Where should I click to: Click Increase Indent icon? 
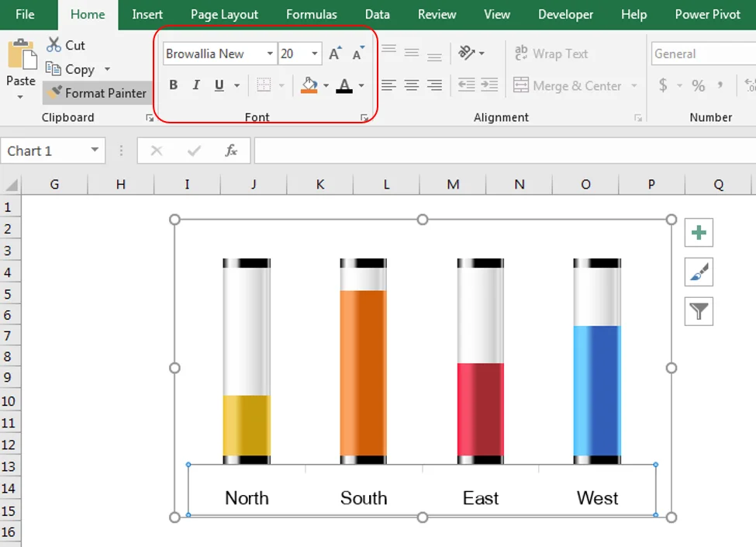[x=489, y=85]
